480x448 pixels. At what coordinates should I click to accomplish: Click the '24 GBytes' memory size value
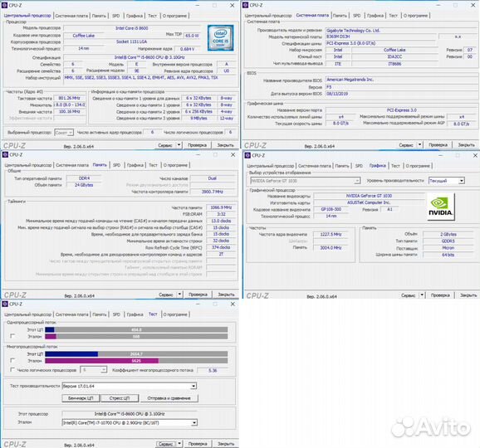point(84,185)
